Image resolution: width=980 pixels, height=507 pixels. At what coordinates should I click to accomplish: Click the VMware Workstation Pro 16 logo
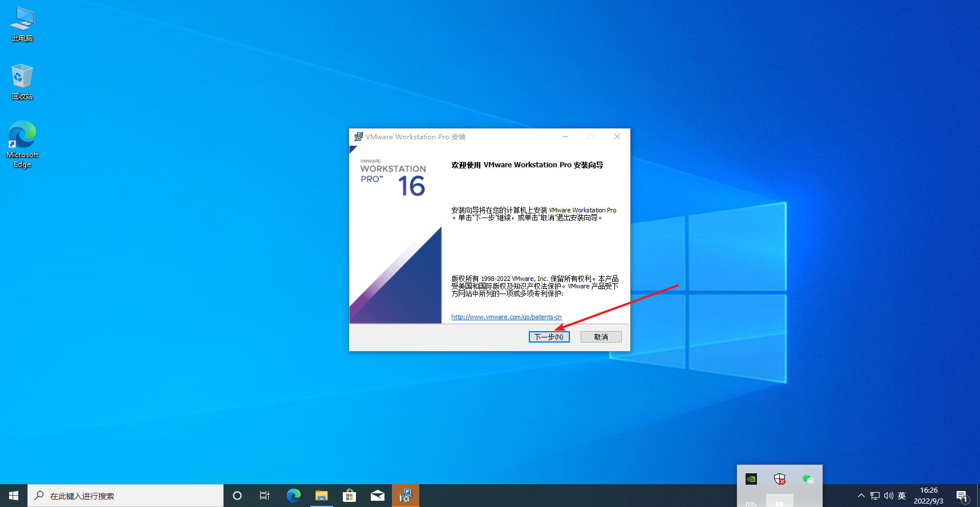[x=393, y=178]
